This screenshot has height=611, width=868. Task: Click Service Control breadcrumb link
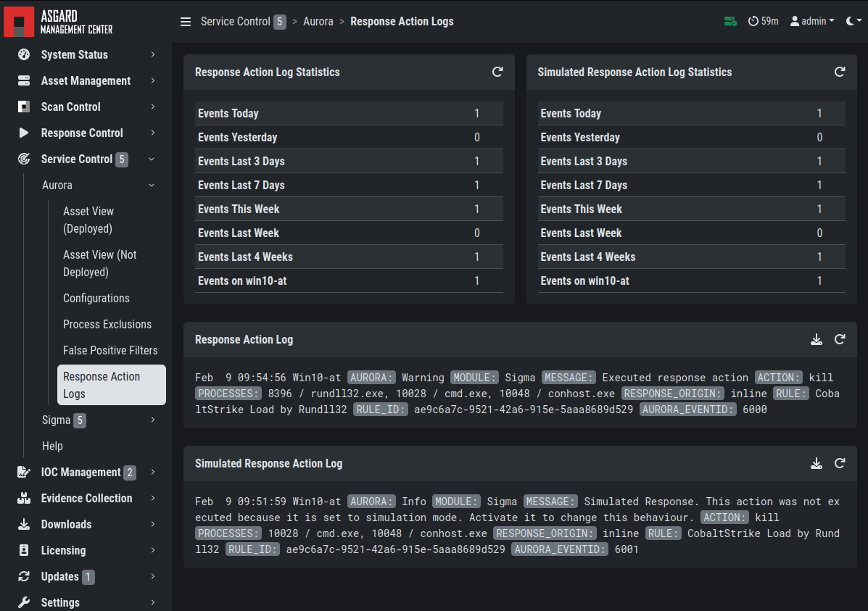(x=235, y=22)
